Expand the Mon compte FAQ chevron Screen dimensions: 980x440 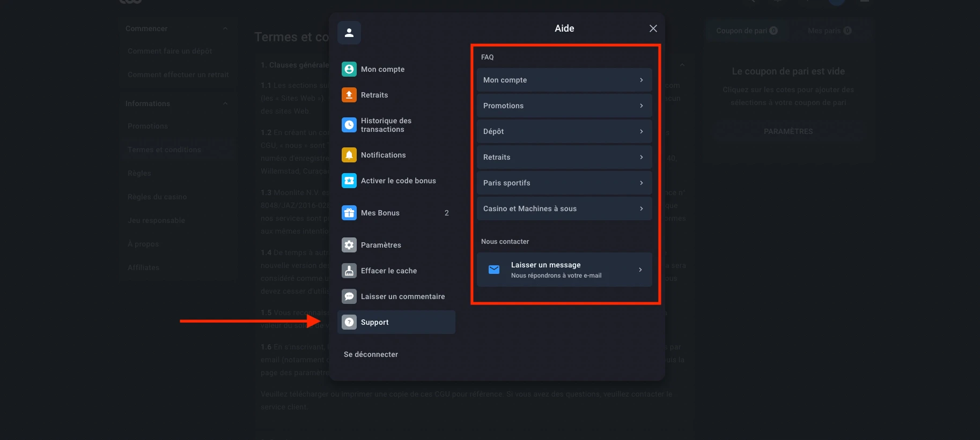(x=642, y=80)
